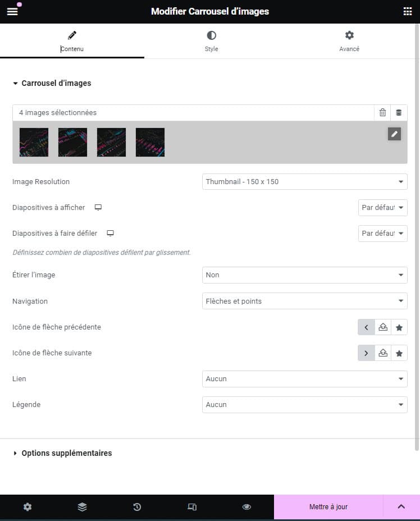Viewport: 420px width, 521px height.
Task: Open icon library for next arrow
Action: 399,353
